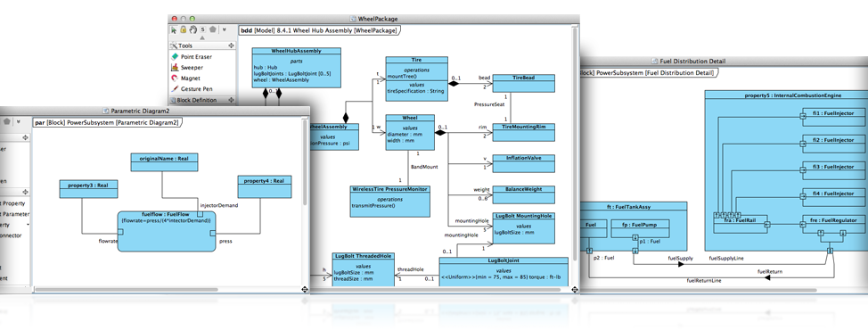Click the WheelPackage window title bar
The image size is (868, 330).
coord(373,19)
